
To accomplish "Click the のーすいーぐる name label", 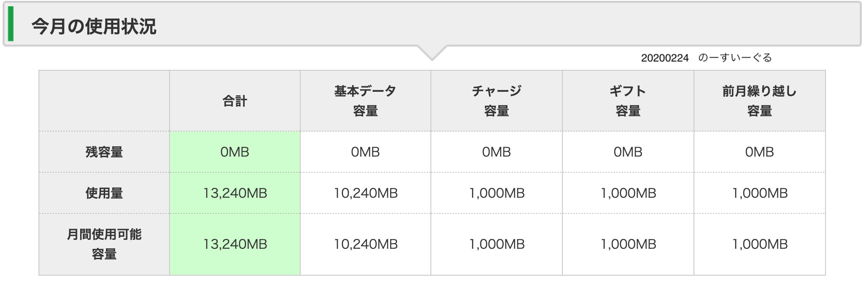I will click(x=735, y=58).
